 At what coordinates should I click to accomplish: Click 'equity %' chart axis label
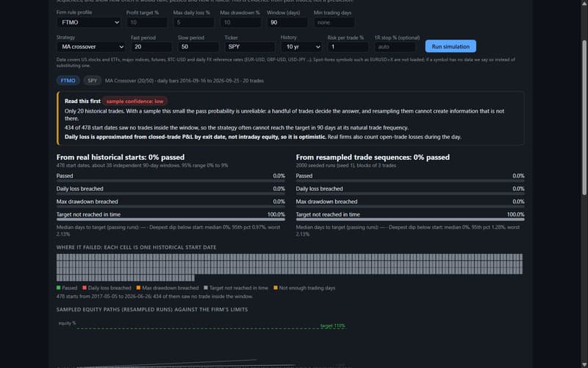click(67, 323)
